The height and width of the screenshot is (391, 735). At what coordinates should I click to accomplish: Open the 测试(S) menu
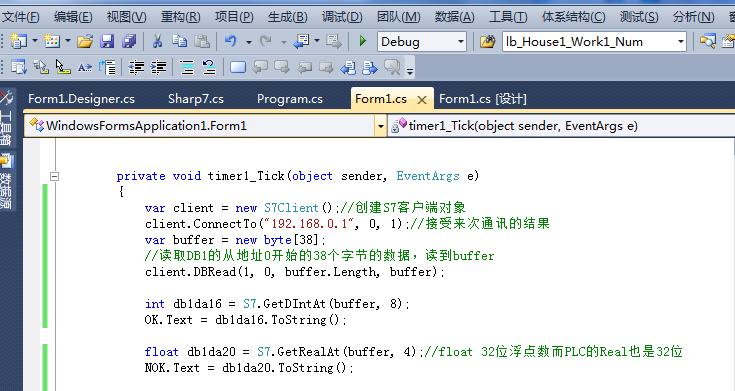click(638, 17)
